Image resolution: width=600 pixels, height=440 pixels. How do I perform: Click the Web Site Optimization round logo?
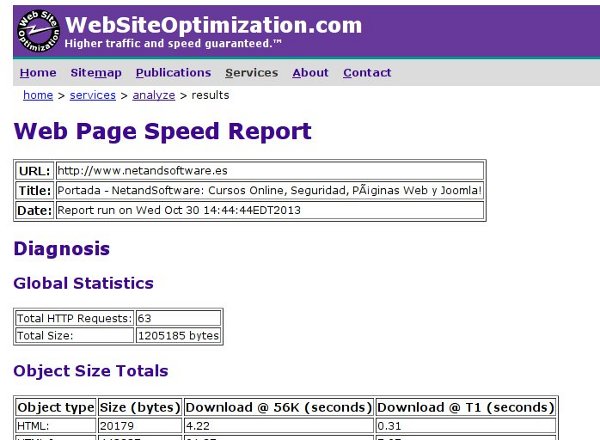pyautogui.click(x=38, y=31)
